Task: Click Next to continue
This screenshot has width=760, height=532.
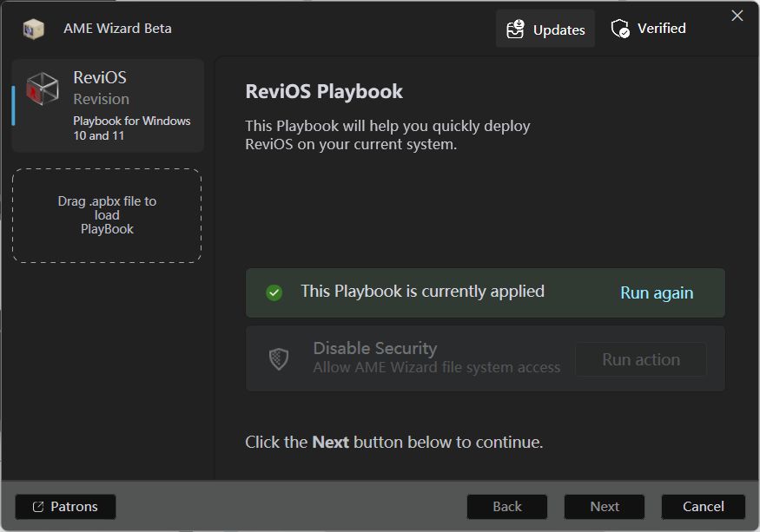Action: pos(605,507)
